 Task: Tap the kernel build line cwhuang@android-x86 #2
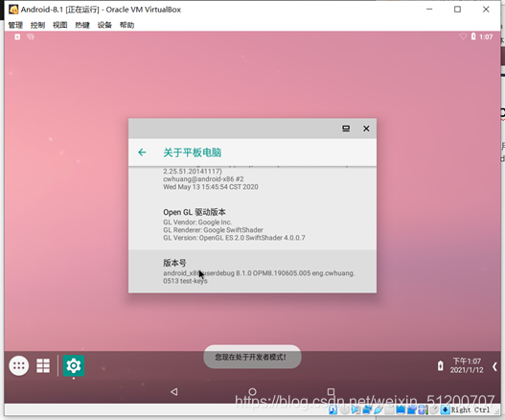click(x=203, y=179)
